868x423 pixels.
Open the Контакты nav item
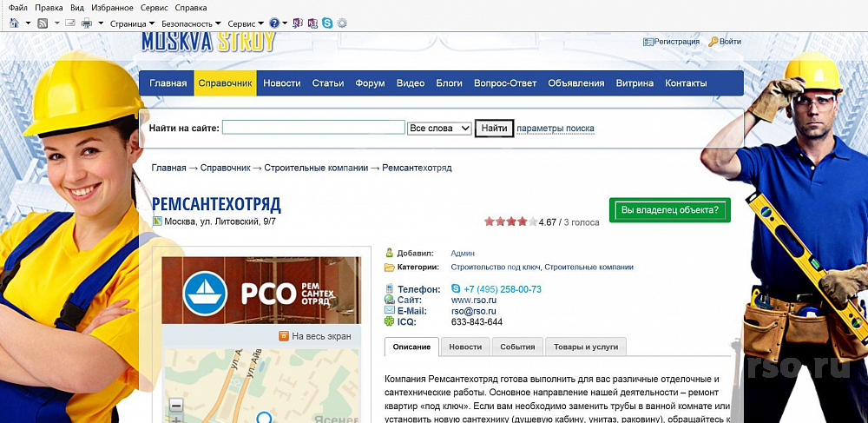686,83
